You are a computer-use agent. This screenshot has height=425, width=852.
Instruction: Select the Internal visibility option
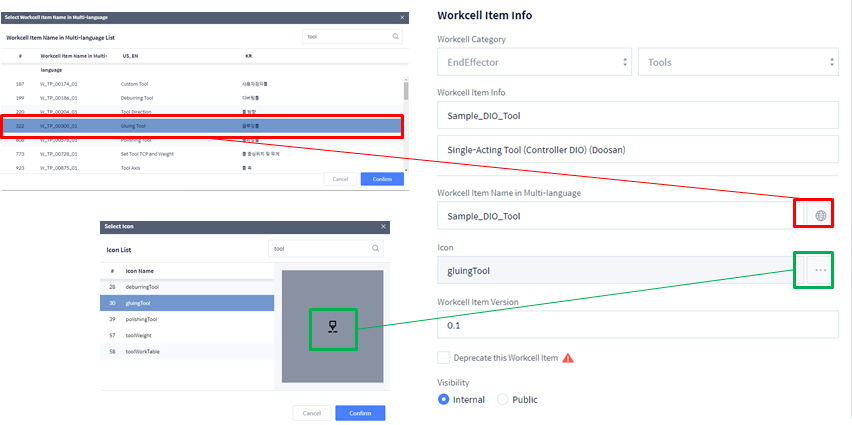click(x=443, y=399)
